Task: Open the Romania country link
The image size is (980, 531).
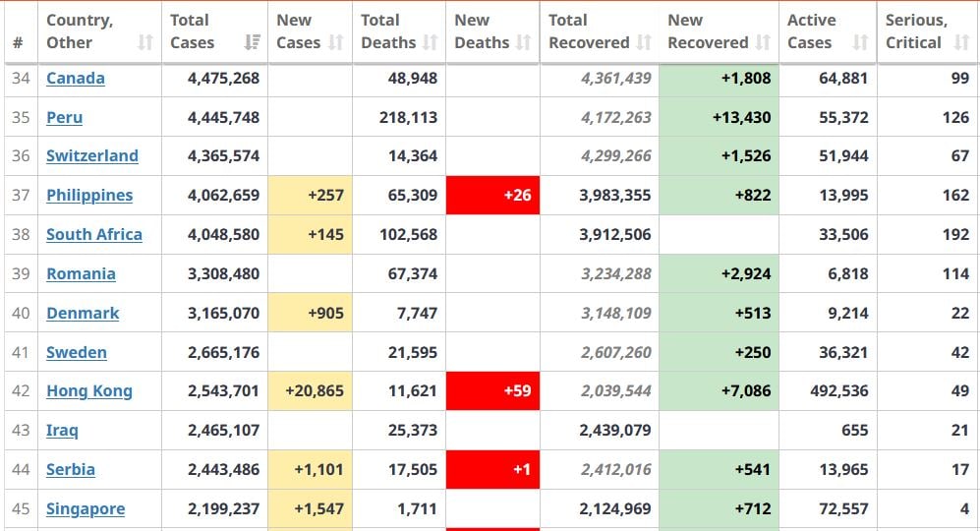Action: tap(82, 274)
